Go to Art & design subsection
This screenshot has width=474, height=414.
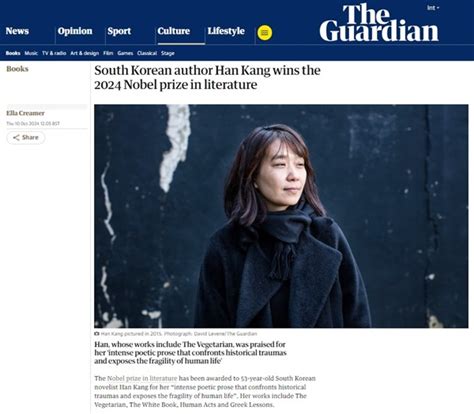coord(85,53)
